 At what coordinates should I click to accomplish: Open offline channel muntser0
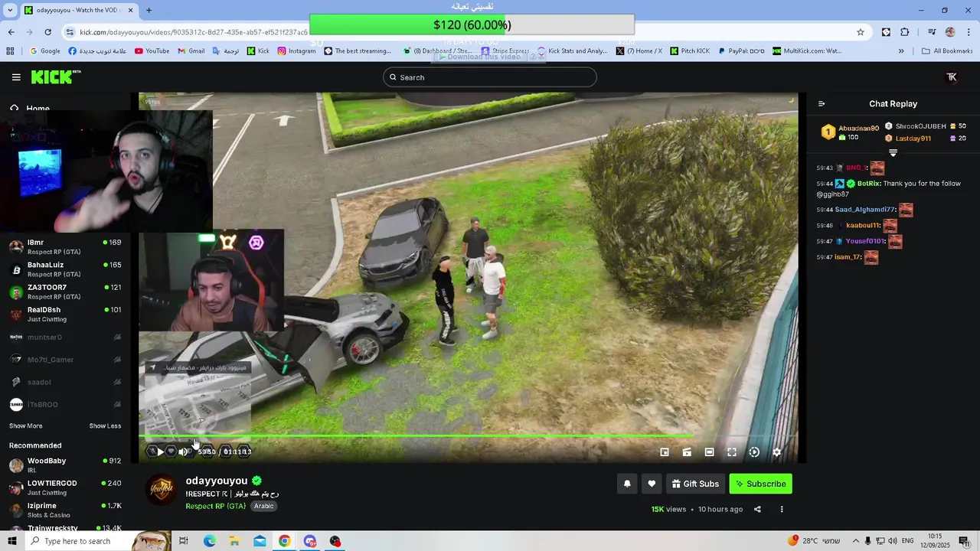point(65,337)
